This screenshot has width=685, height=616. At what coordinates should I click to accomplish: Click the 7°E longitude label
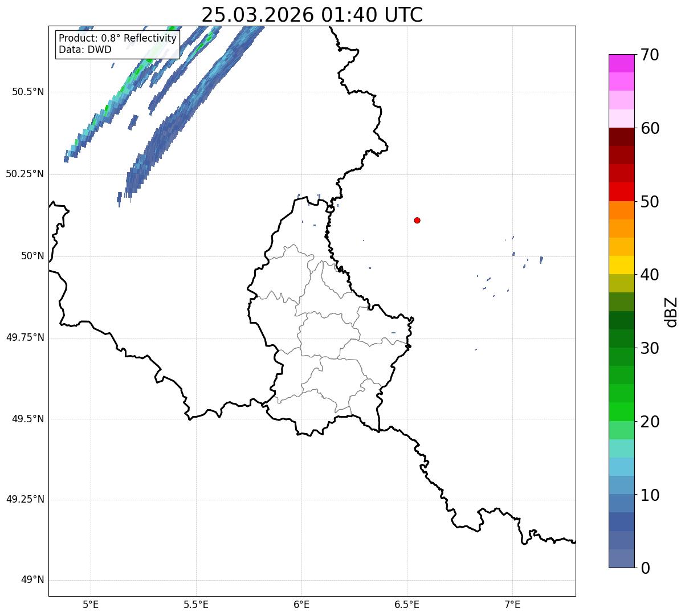(512, 604)
